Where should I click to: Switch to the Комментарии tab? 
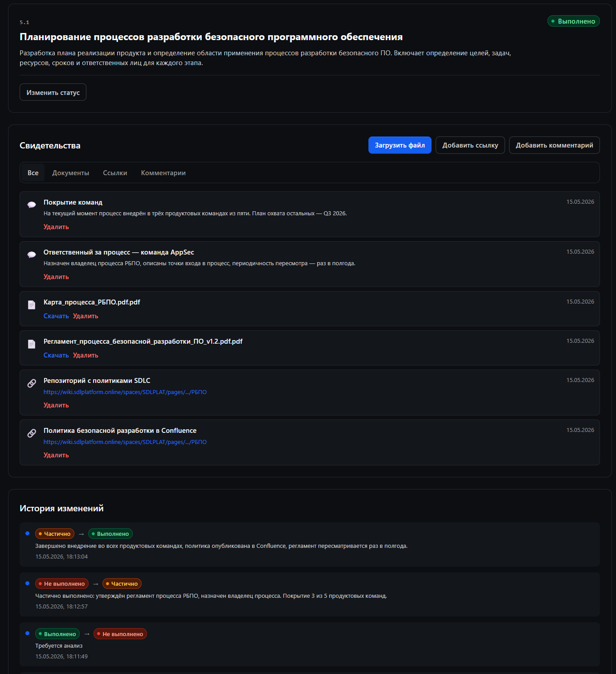click(x=163, y=173)
